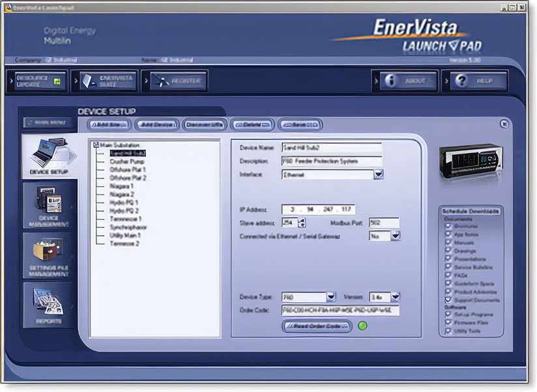Click the Delete button
Screen dimensions: 537x392
click(x=252, y=125)
